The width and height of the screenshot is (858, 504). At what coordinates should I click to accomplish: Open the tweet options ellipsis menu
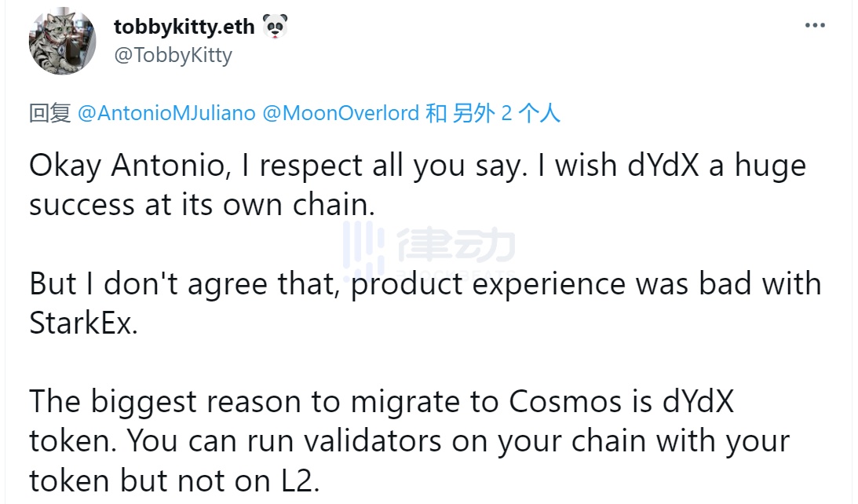[x=815, y=25]
